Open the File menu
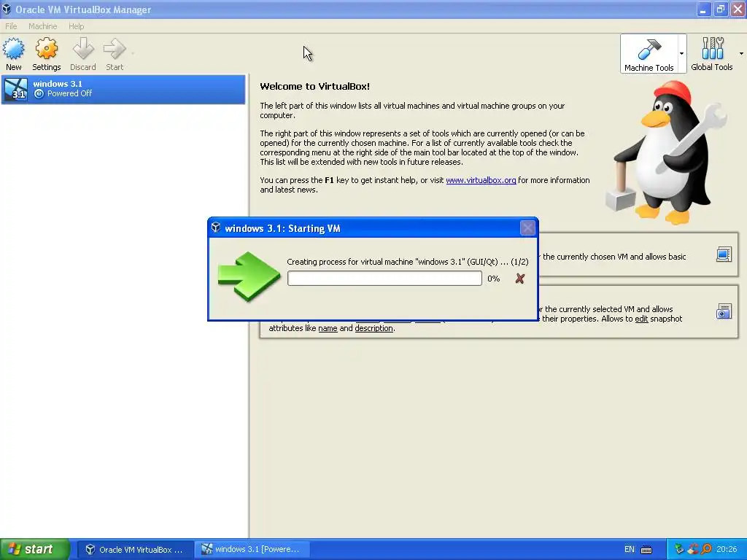This screenshot has height=560, width=747. [11, 26]
